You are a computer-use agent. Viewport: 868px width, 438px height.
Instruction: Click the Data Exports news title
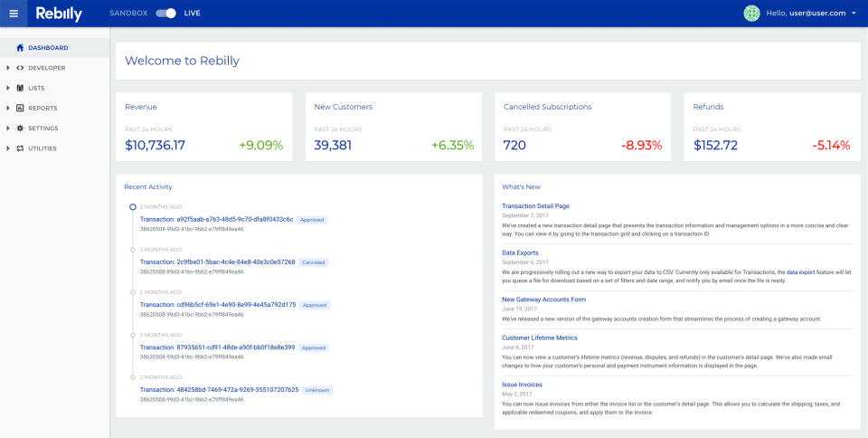coord(520,252)
